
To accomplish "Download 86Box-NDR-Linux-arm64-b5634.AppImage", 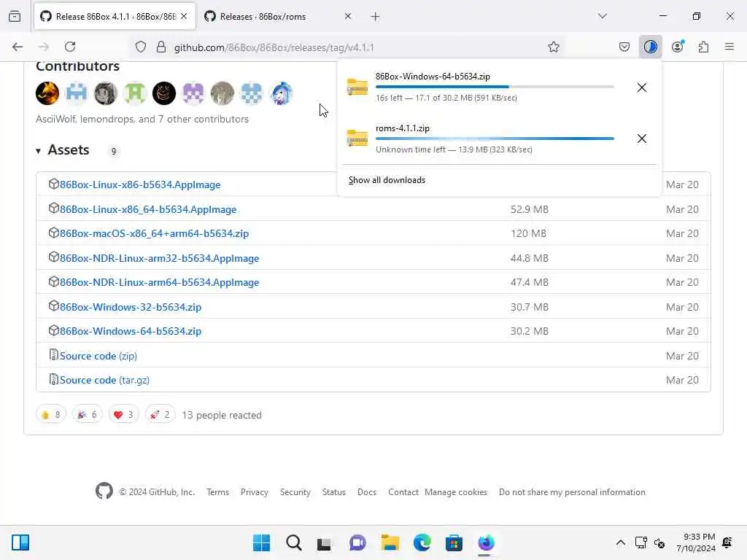I will pyautogui.click(x=159, y=282).
